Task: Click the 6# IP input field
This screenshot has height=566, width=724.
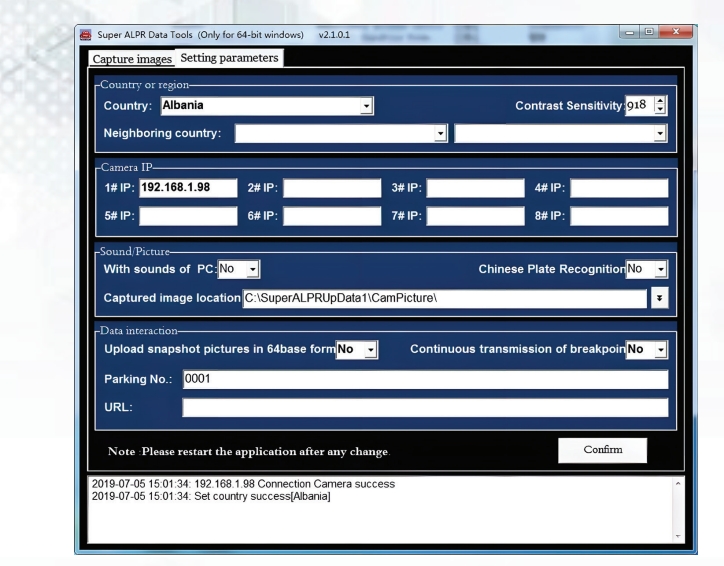Action: pyautogui.click(x=332, y=216)
